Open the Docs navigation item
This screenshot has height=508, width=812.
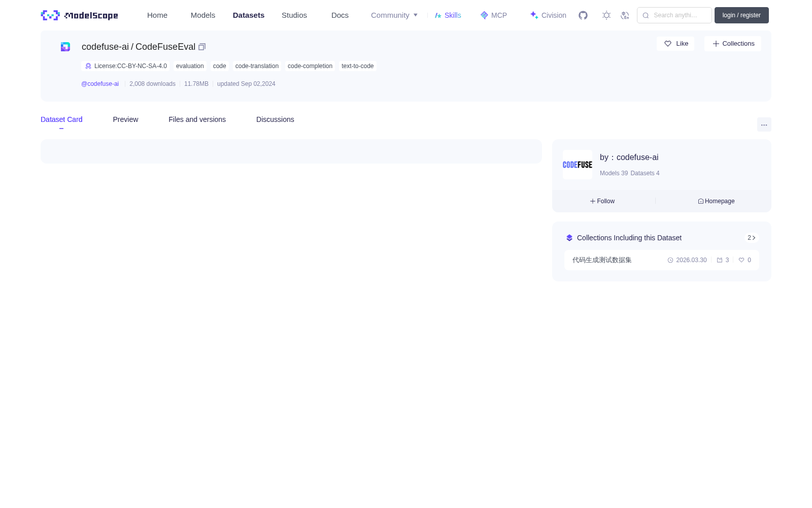pos(340,15)
